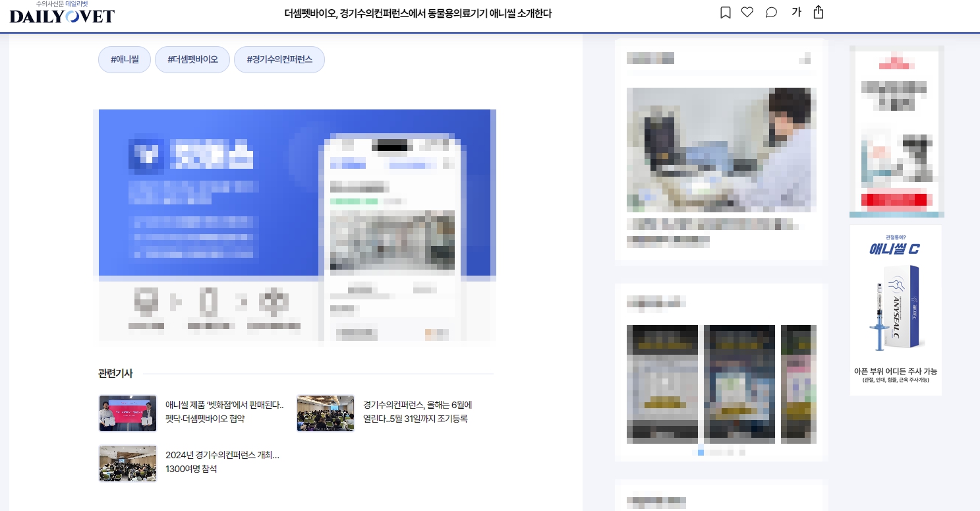This screenshot has width=980, height=511.
Task: Click the top right blurred banner ad
Action: click(897, 131)
